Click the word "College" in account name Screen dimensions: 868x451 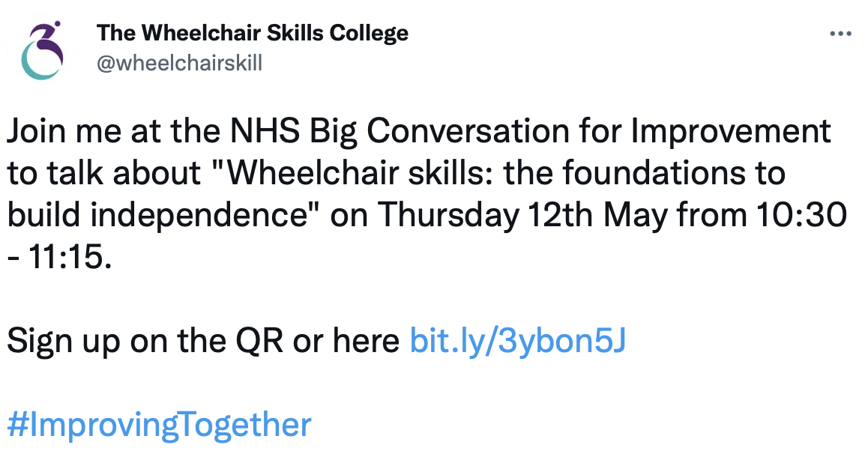[370, 34]
